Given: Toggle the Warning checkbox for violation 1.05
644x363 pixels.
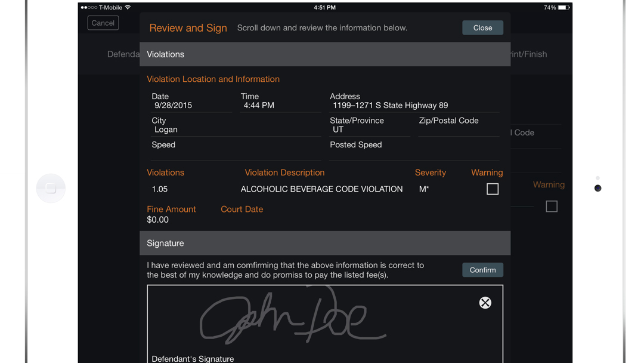Looking at the screenshot, I should click(492, 189).
